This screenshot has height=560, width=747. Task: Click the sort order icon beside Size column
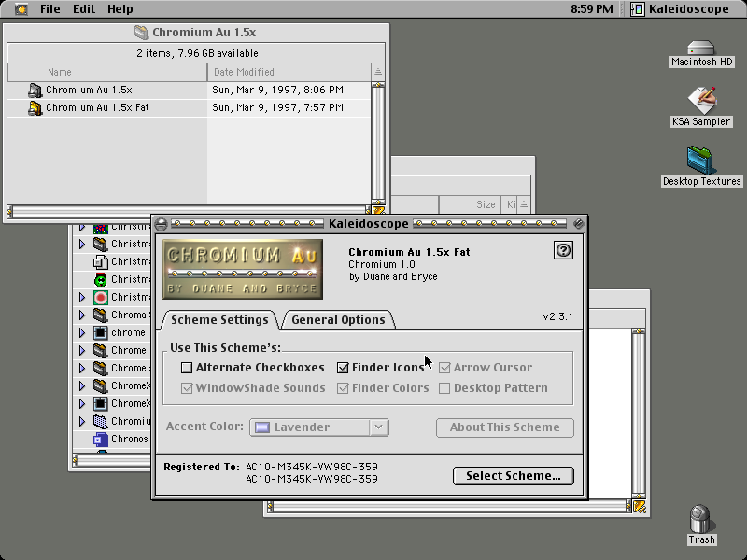pyautogui.click(x=524, y=204)
